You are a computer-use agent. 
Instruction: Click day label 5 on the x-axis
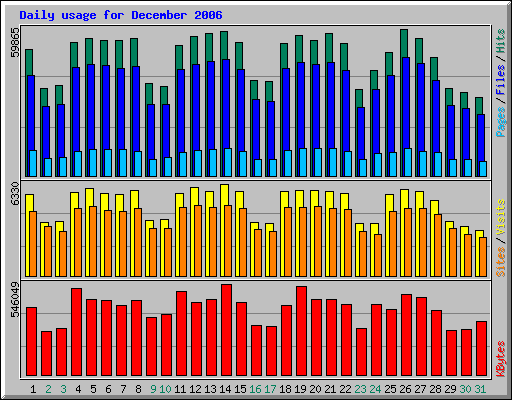pyautogui.click(x=93, y=389)
